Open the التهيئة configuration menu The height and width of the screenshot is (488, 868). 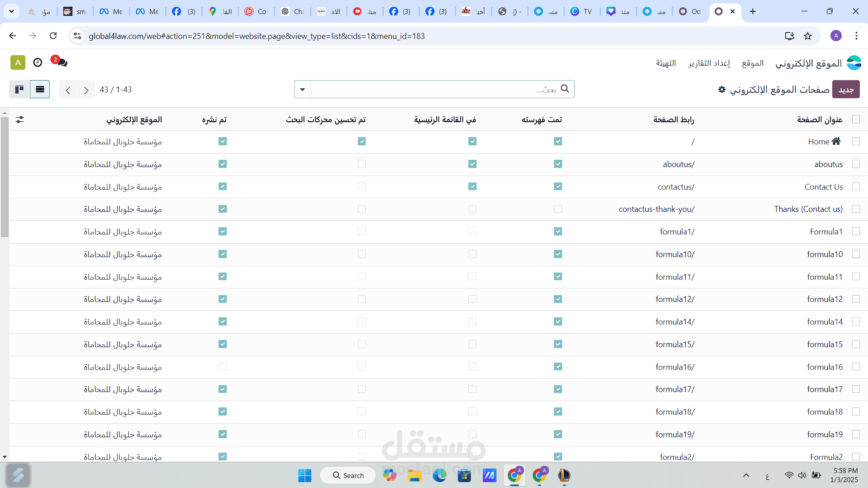(x=666, y=63)
